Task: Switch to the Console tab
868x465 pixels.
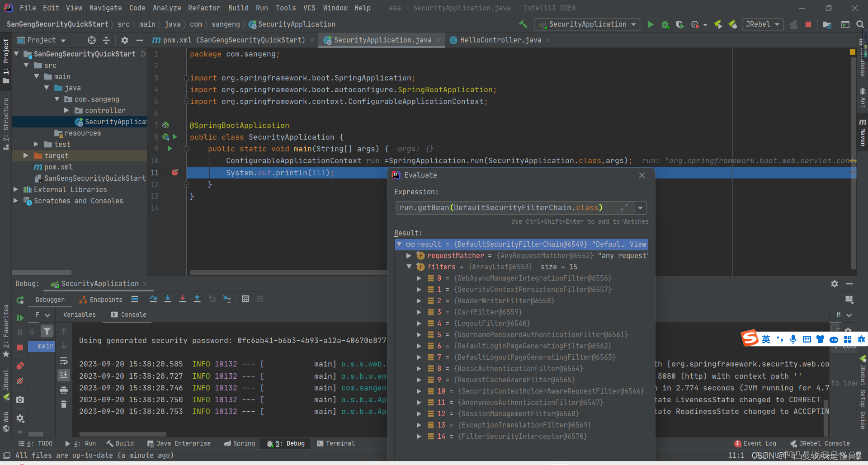Action: coord(128,315)
